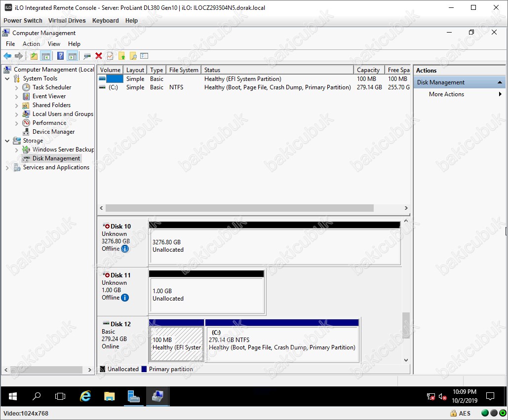Screen dimensions: 508x420
Task: Click the checklist settings toolbar icon
Action: (x=144, y=56)
